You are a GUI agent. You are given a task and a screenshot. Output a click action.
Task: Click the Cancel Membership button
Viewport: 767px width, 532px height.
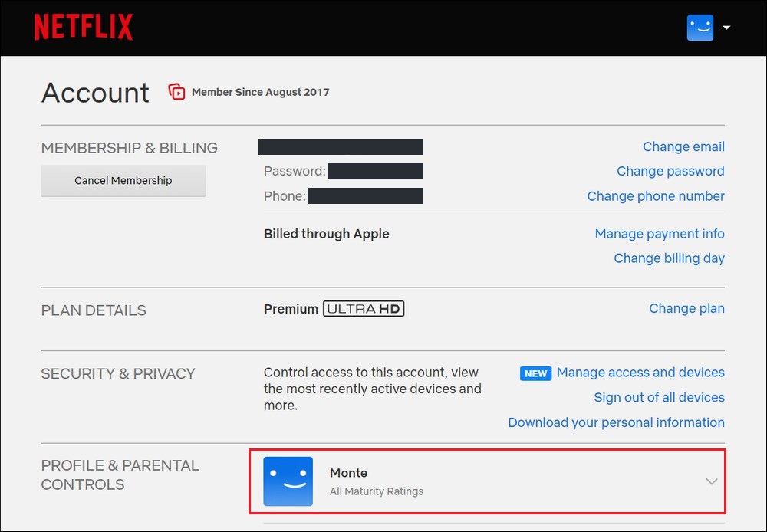(123, 180)
